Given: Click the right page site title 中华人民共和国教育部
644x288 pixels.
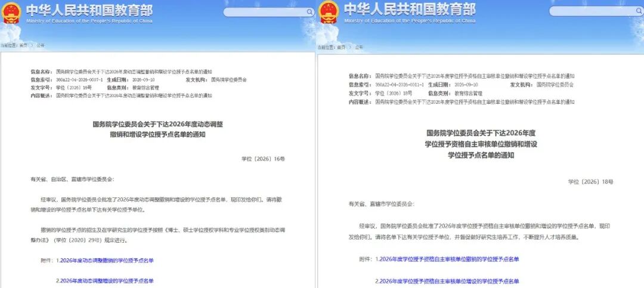Looking at the screenshot, I should (410, 9).
